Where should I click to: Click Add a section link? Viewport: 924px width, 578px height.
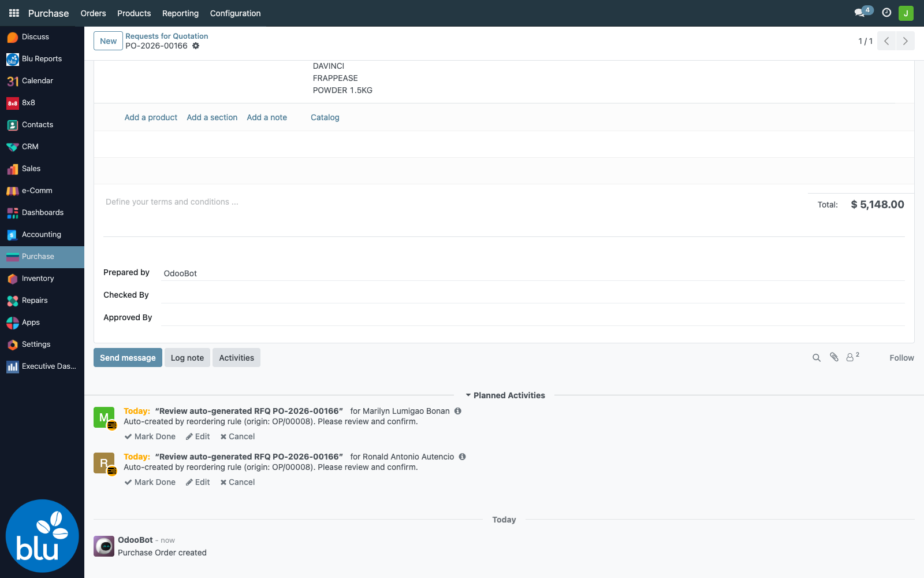pyautogui.click(x=212, y=117)
